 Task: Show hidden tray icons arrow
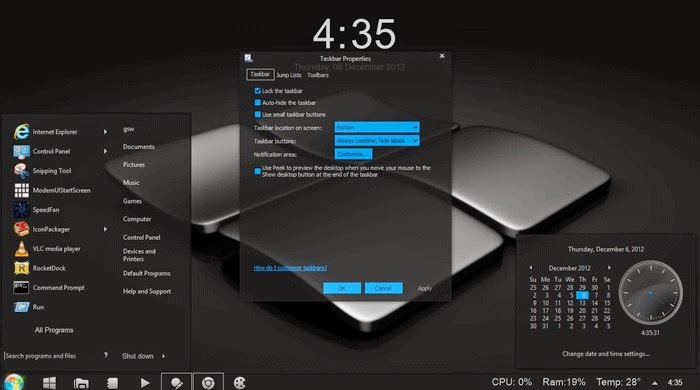654,383
